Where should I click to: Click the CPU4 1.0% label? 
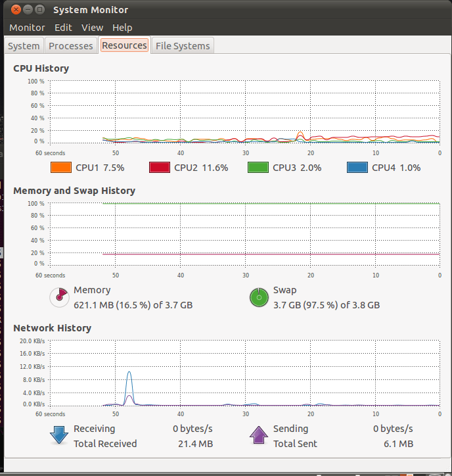pos(396,168)
